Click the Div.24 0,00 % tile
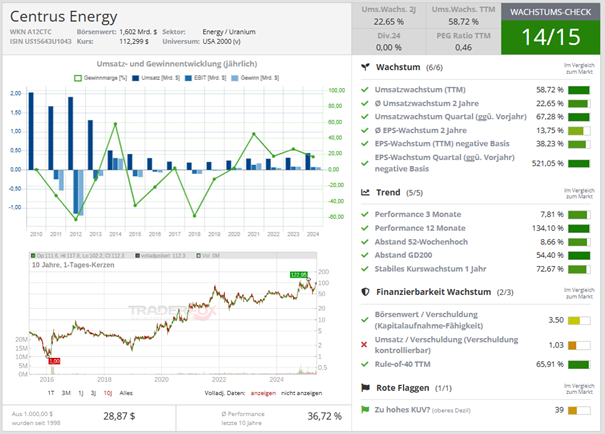Image resolution: width=605 pixels, height=434 pixels. pyautogui.click(x=389, y=42)
